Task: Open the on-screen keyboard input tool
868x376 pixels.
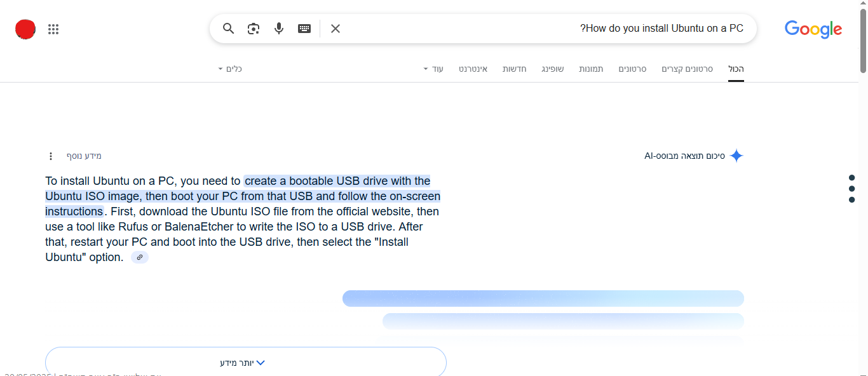Action: [x=304, y=29]
